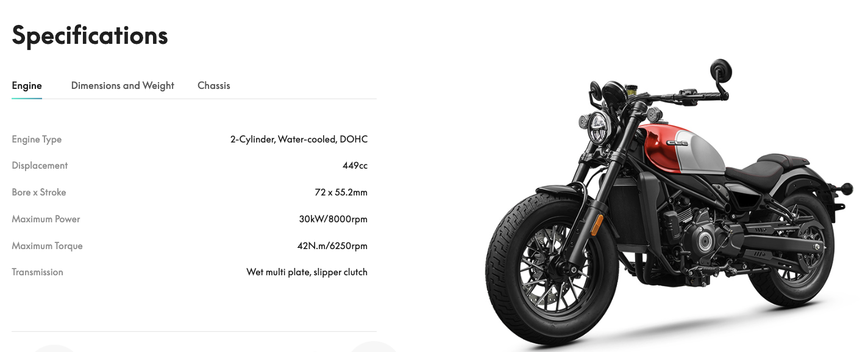The height and width of the screenshot is (352, 868).
Task: Switch to the Engine tab
Action: [x=27, y=86]
